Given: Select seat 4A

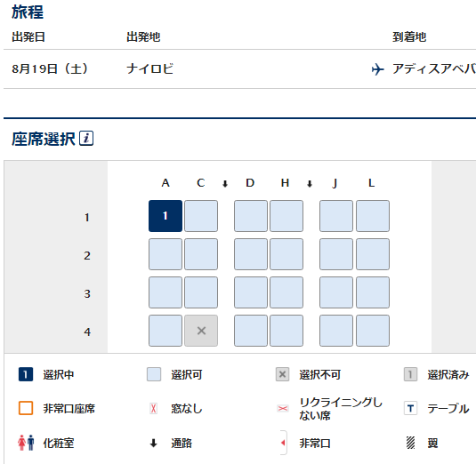Looking at the screenshot, I should coord(165,331).
